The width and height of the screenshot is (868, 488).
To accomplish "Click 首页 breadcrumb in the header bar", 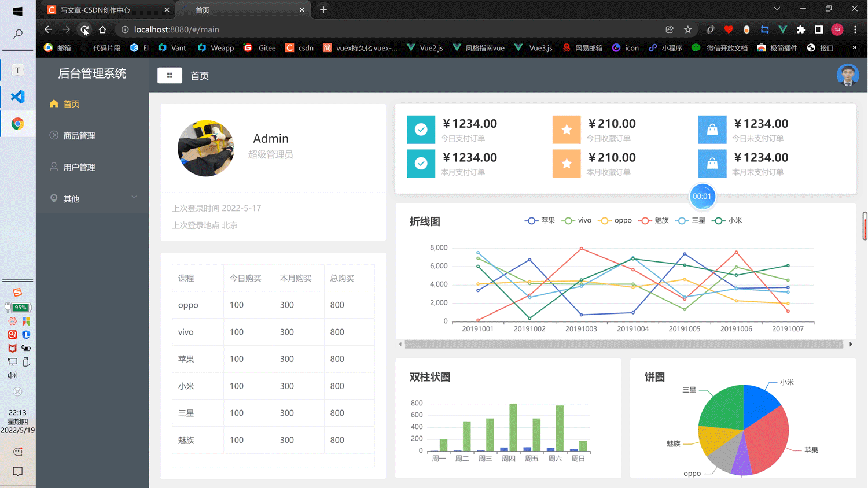I will click(x=200, y=76).
